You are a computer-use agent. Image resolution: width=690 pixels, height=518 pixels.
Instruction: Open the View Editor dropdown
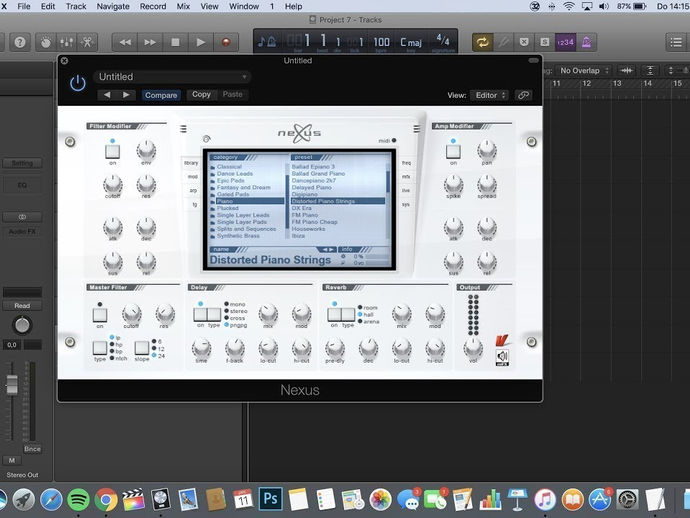click(x=489, y=95)
